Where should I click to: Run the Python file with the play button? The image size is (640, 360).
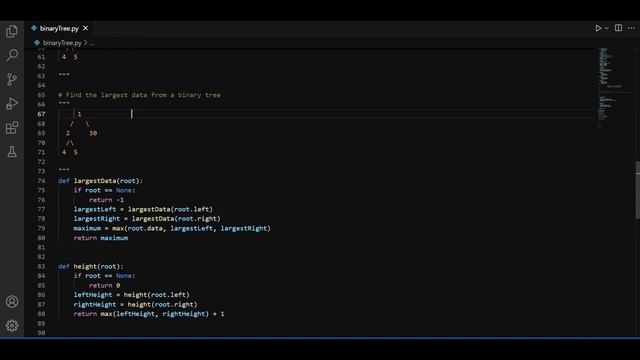pos(598,28)
